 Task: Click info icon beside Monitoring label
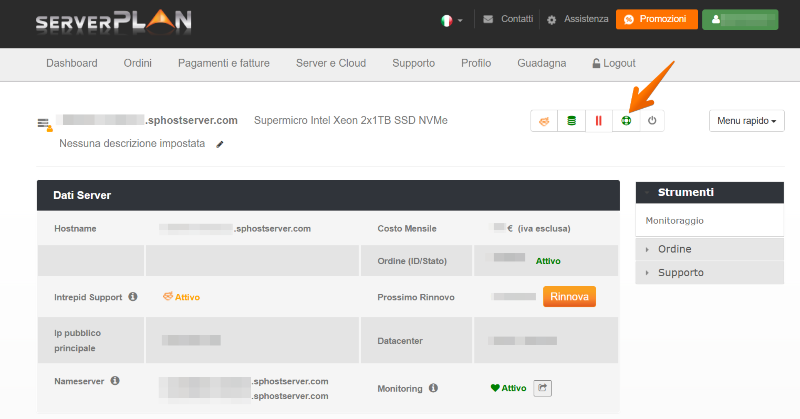[x=433, y=388]
